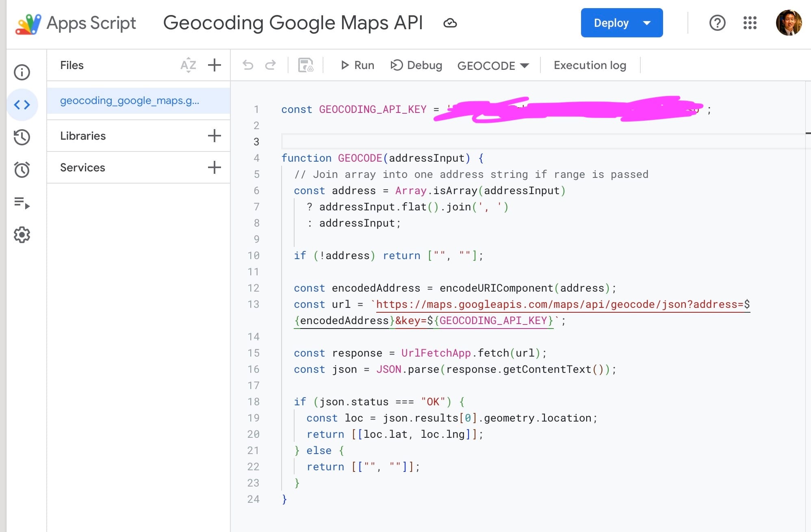Add a new file with plus icon
Viewport: 811px width, 532px height.
click(215, 65)
